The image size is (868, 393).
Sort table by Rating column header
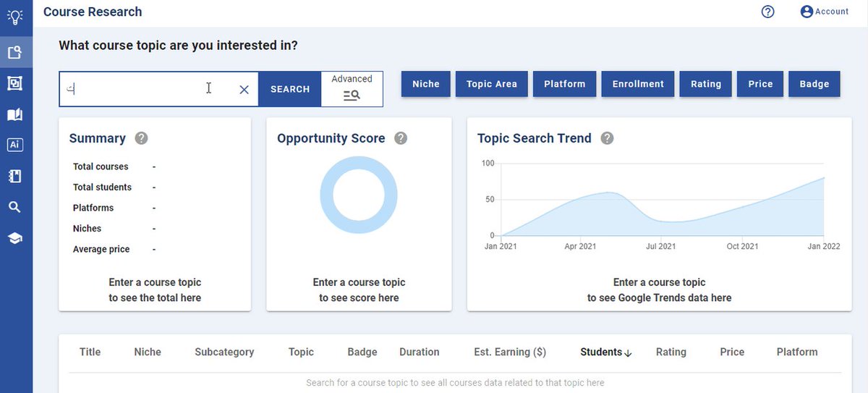tap(671, 352)
